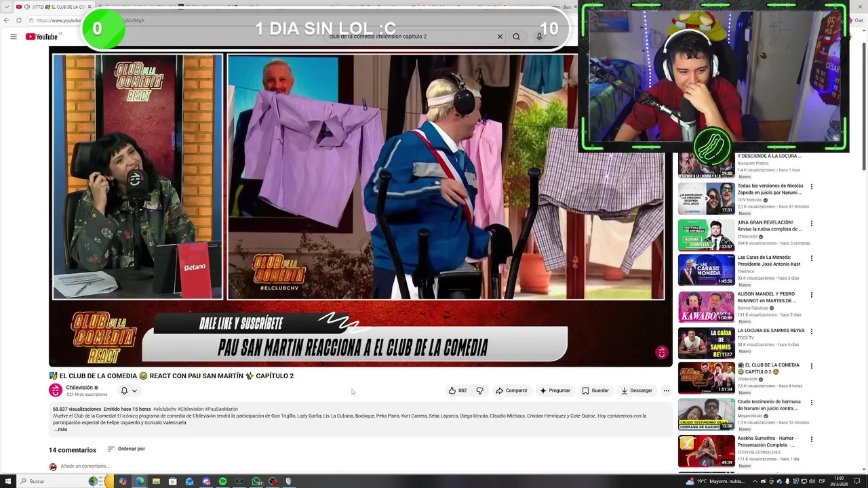Open options for the ¡UNA GRAN REVELACIÓN! video
Screen dimensions: 868x488
[x=812, y=223]
